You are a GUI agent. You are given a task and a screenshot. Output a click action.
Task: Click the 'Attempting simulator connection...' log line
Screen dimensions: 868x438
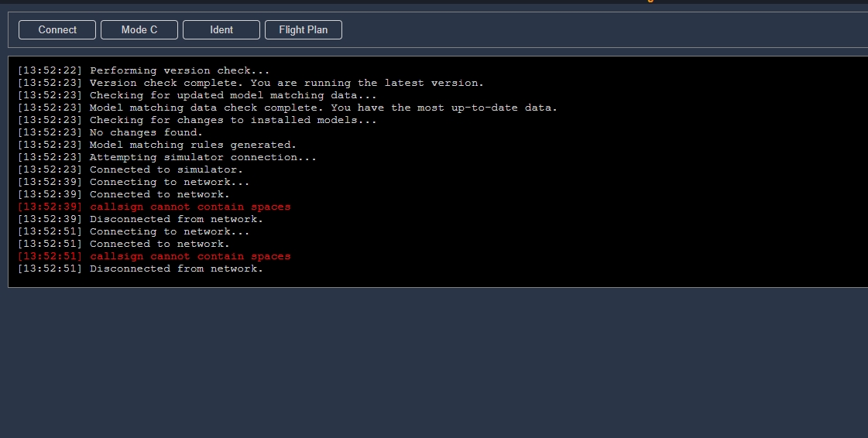(x=203, y=157)
